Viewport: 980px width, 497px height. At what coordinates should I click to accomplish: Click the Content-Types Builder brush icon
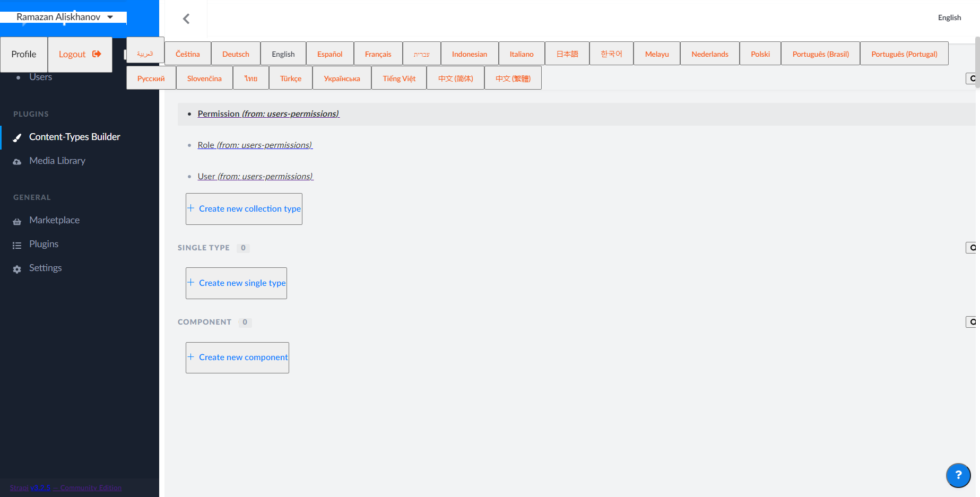pos(17,137)
